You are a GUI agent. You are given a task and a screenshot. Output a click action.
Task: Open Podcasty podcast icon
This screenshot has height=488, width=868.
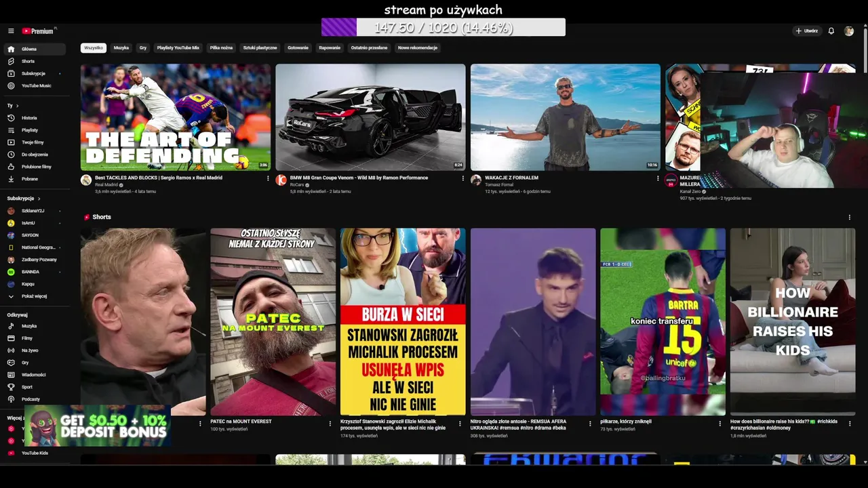(x=11, y=399)
